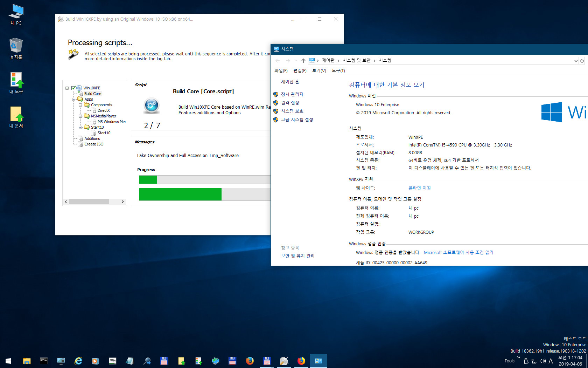588x368 pixels.
Task: Read Microsoft 소프트웨어 사용 조건 link
Action: [458, 252]
